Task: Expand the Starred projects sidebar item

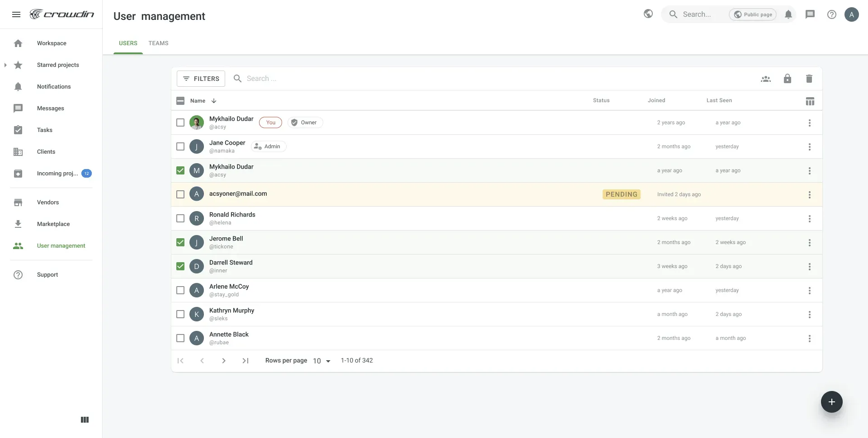Action: [5, 65]
